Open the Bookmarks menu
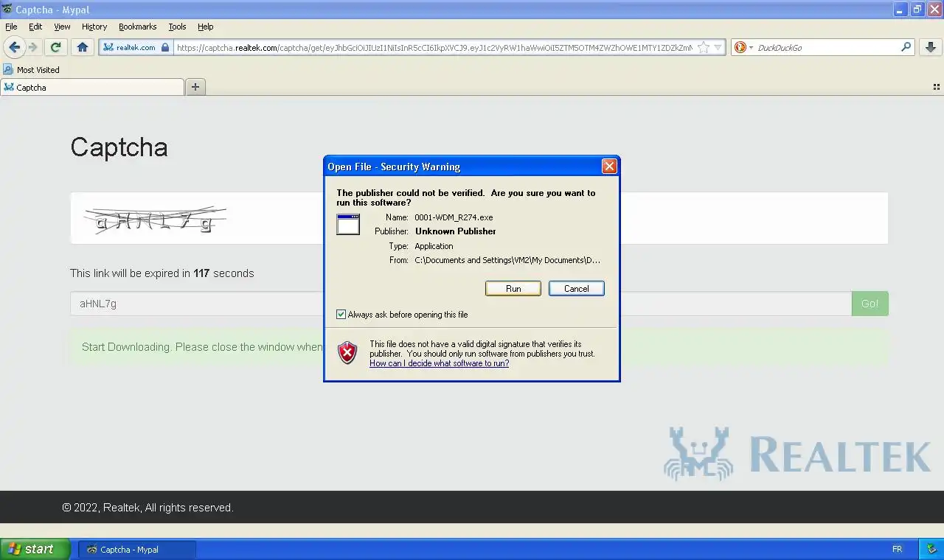Viewport: 944px width, 560px height. [138, 27]
